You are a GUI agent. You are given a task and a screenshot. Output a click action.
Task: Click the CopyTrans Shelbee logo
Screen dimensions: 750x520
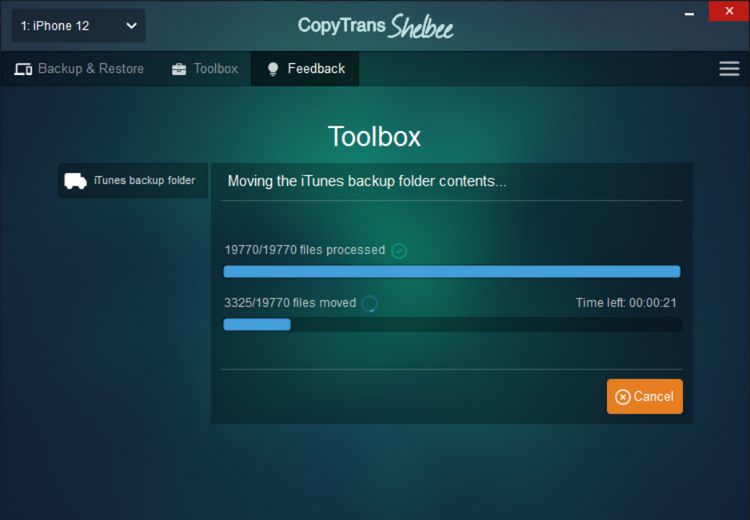(375, 26)
